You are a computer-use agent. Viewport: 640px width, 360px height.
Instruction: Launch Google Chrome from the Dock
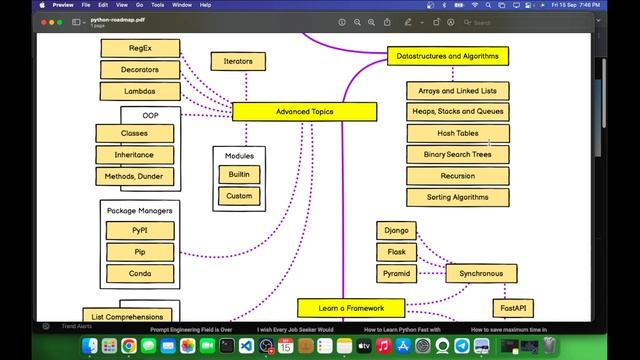[x=129, y=346]
